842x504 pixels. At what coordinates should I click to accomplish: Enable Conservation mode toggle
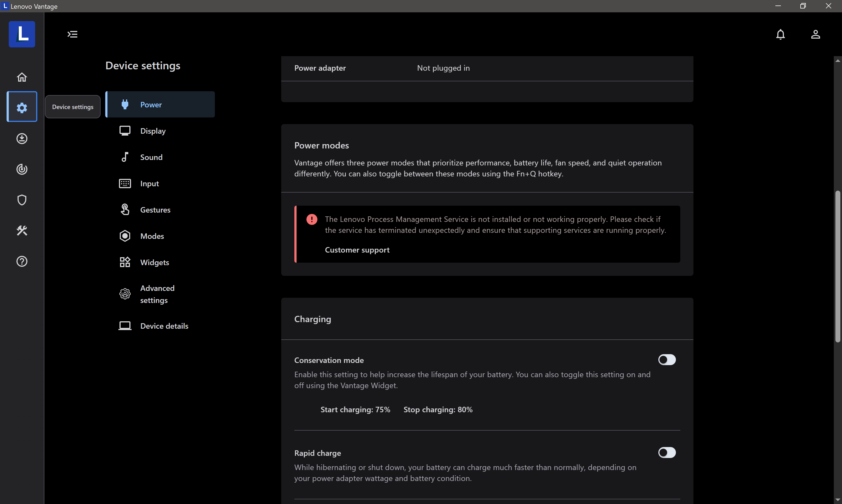[x=666, y=360]
